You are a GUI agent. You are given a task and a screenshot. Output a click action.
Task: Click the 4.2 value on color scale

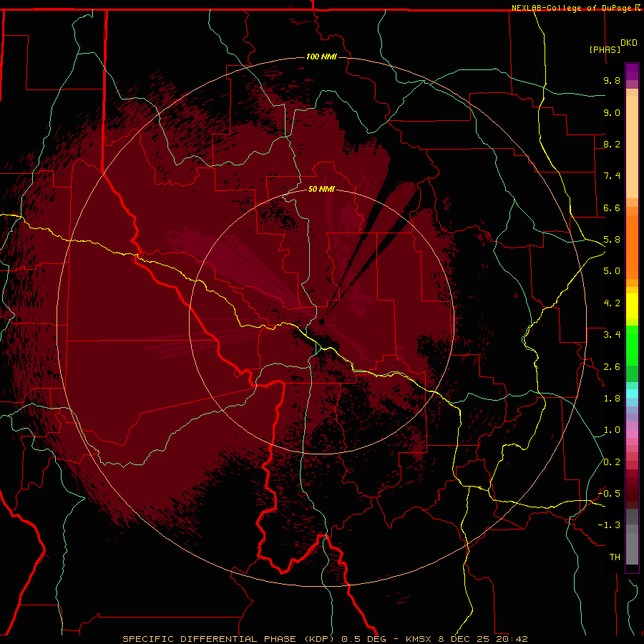click(612, 303)
